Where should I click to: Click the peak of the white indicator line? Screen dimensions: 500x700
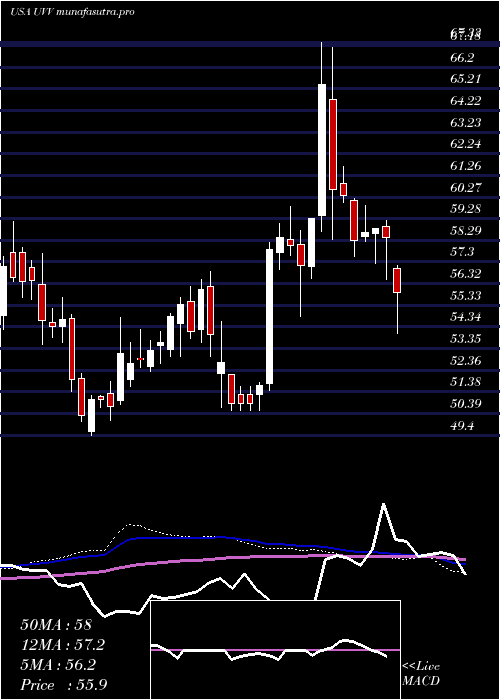coord(383,504)
